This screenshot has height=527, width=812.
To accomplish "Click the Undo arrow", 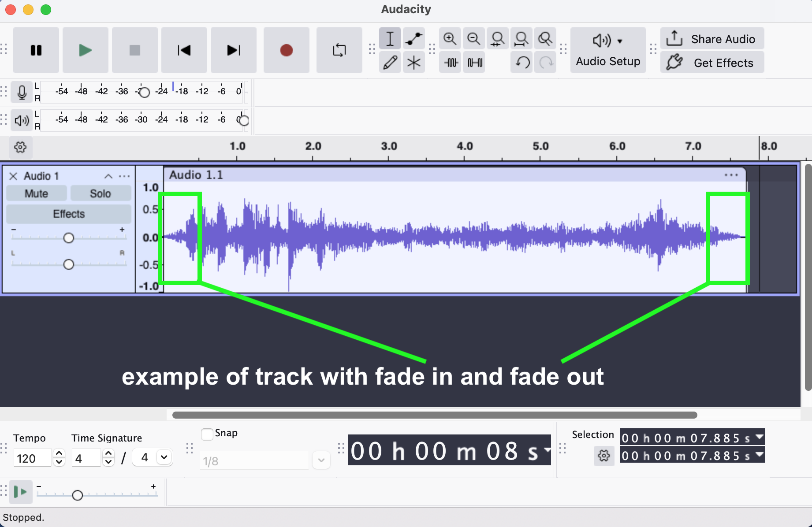I will click(522, 63).
